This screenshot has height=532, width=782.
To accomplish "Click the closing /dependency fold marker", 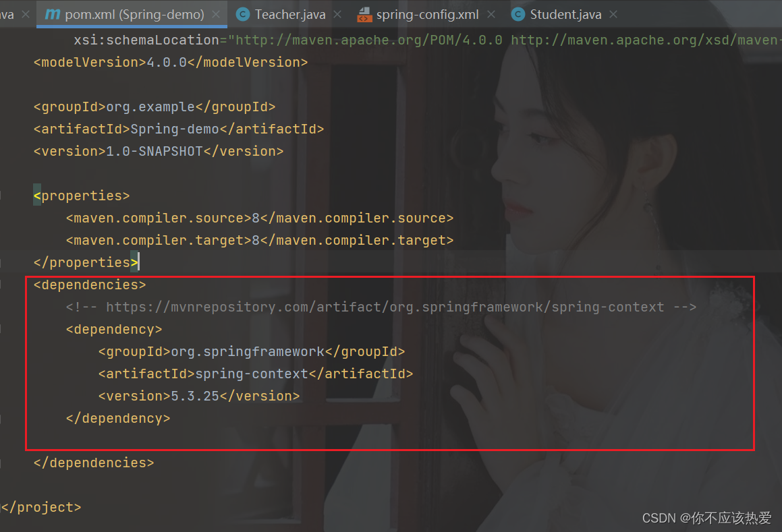I will pos(1,418).
